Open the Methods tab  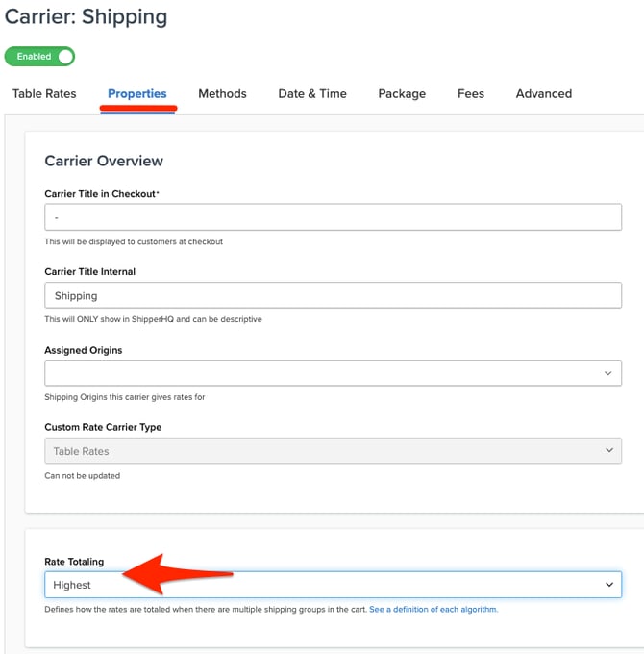(222, 94)
